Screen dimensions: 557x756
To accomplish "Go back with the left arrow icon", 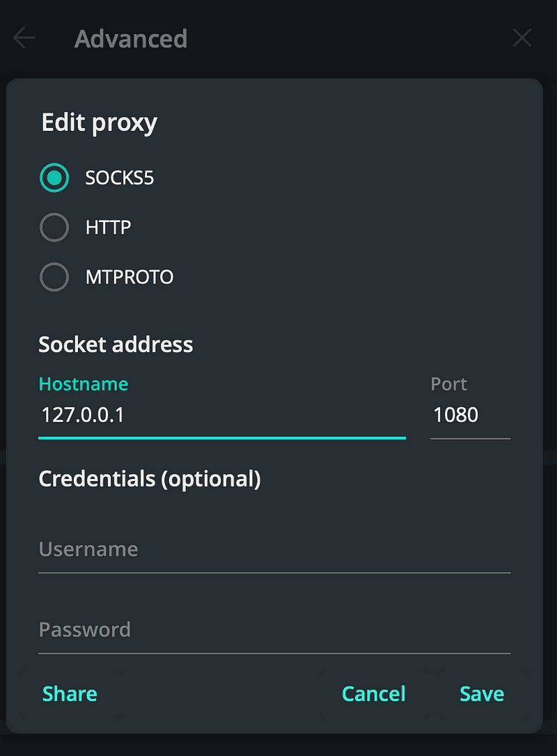I will [x=24, y=38].
